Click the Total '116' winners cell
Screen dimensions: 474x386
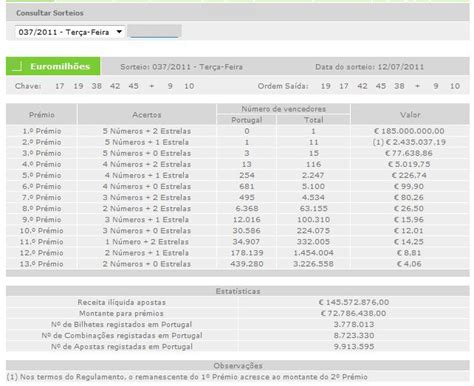click(314, 164)
